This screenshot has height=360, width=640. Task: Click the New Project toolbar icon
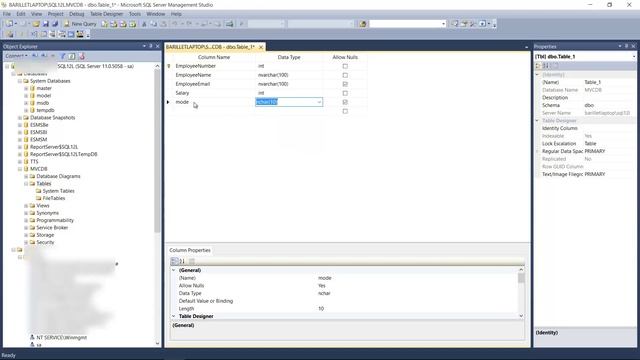coord(9,24)
